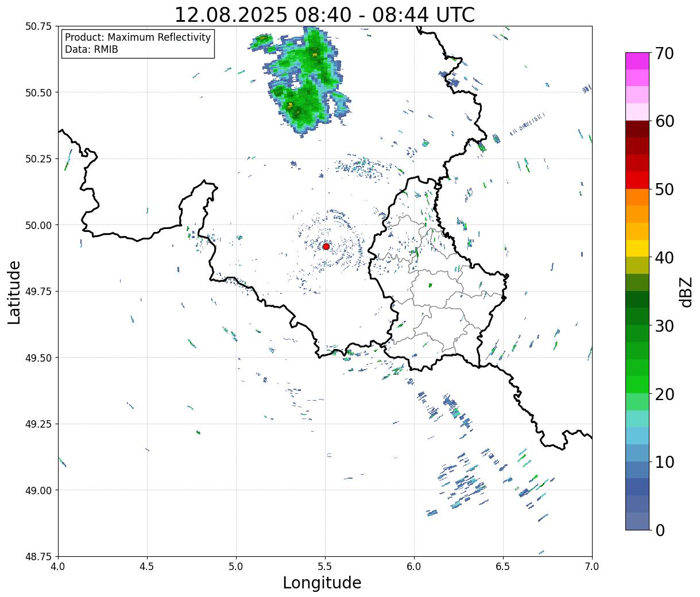This screenshot has height=597, width=700.
Task: Click the colorbar tick label 70
Action: pos(664,53)
